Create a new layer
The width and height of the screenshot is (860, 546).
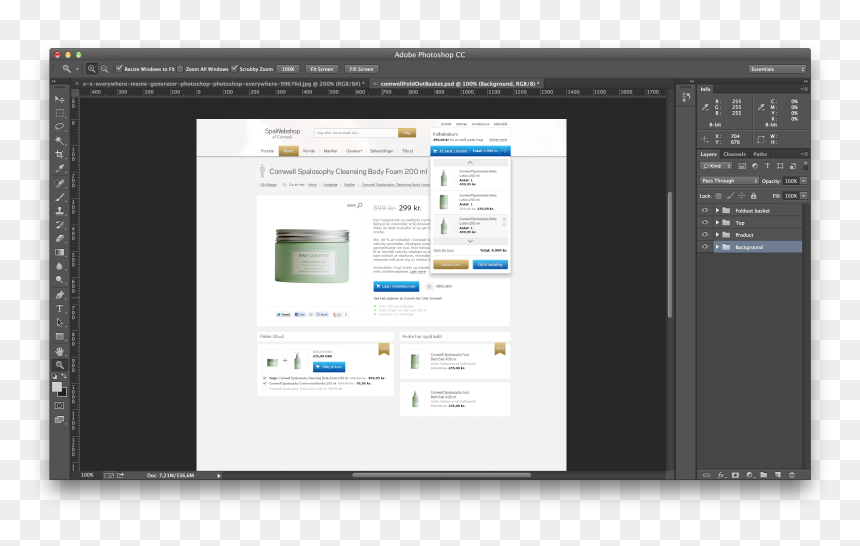(x=778, y=475)
